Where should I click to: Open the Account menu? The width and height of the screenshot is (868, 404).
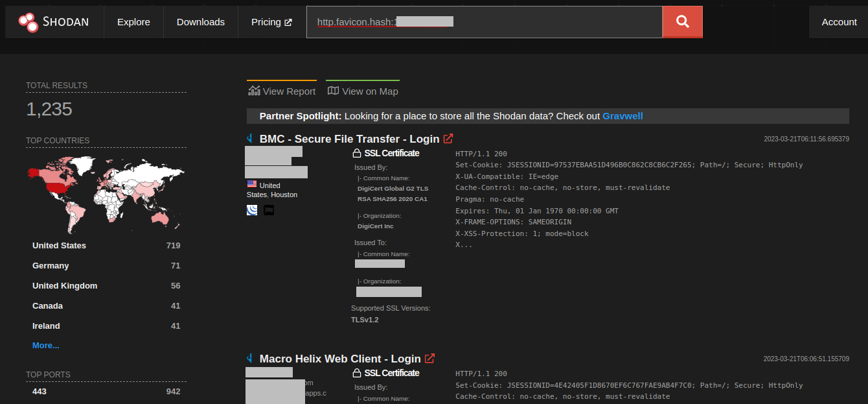pos(839,22)
